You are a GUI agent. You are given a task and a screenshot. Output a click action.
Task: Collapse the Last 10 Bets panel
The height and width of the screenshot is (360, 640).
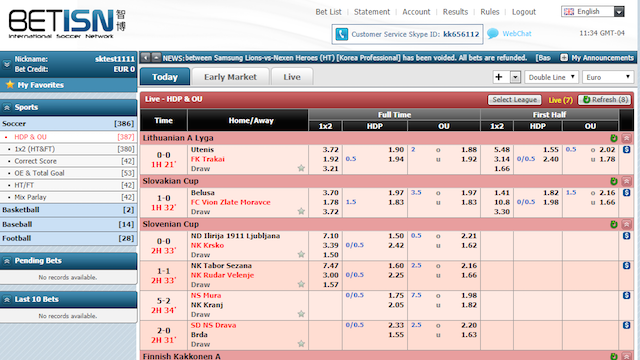7,300
